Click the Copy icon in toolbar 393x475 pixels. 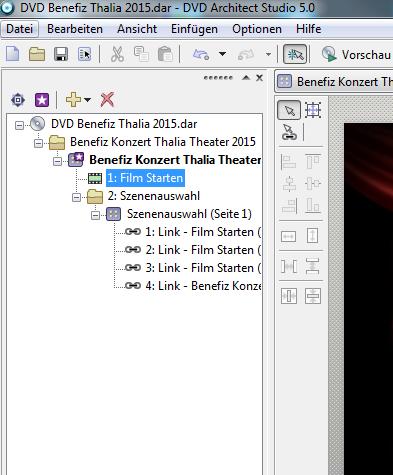[x=141, y=54]
